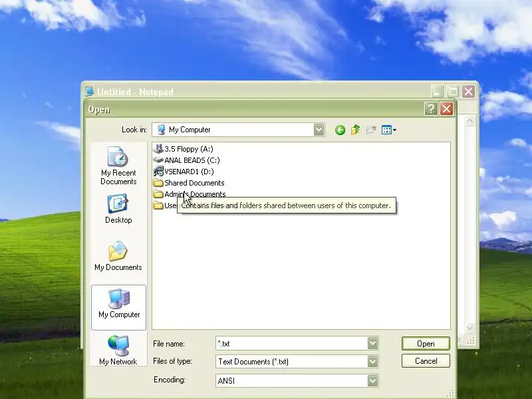Expand the Look in dropdown
This screenshot has width=532, height=399.
pos(319,130)
